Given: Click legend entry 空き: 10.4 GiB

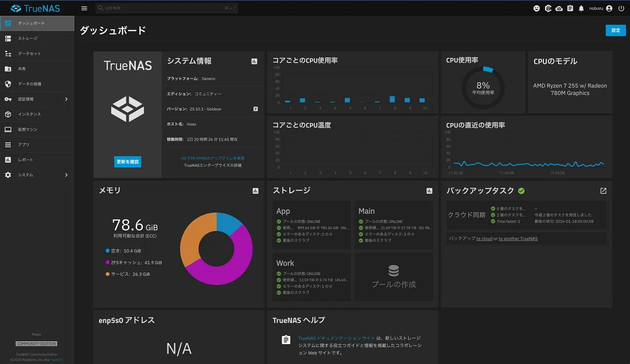Looking at the screenshot, I should [x=123, y=250].
